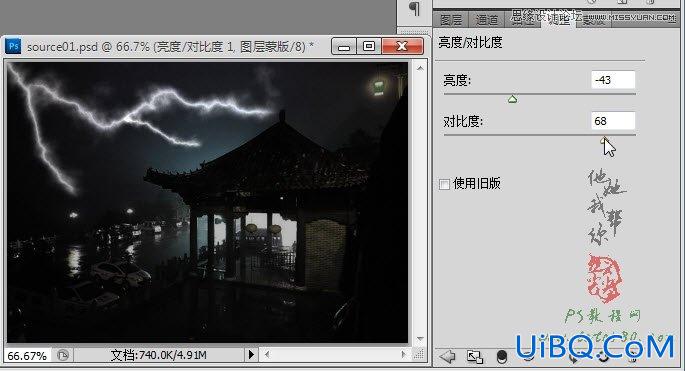This screenshot has height=371, width=685.
Task: Click the lightning pavilion canvas image
Action: tap(208, 202)
